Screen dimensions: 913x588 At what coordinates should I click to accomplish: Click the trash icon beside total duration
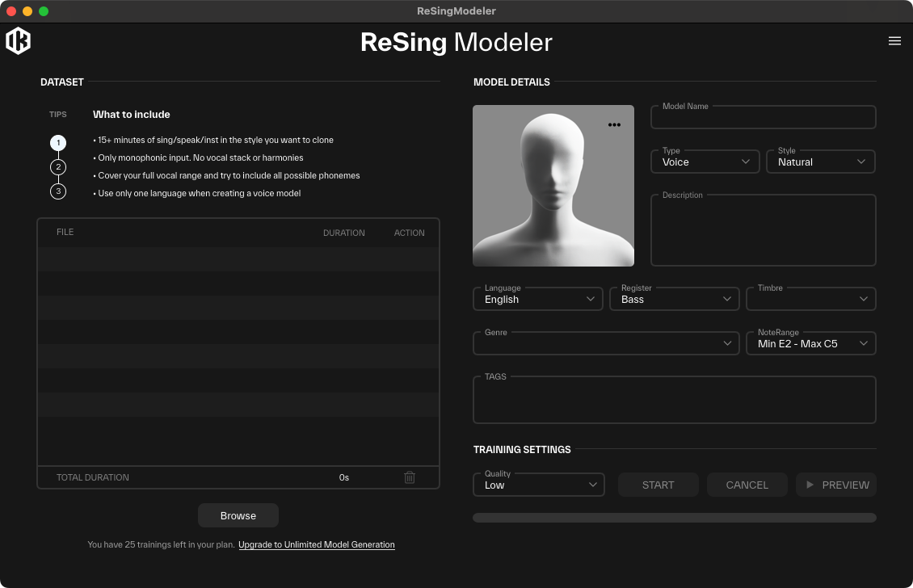tap(410, 477)
